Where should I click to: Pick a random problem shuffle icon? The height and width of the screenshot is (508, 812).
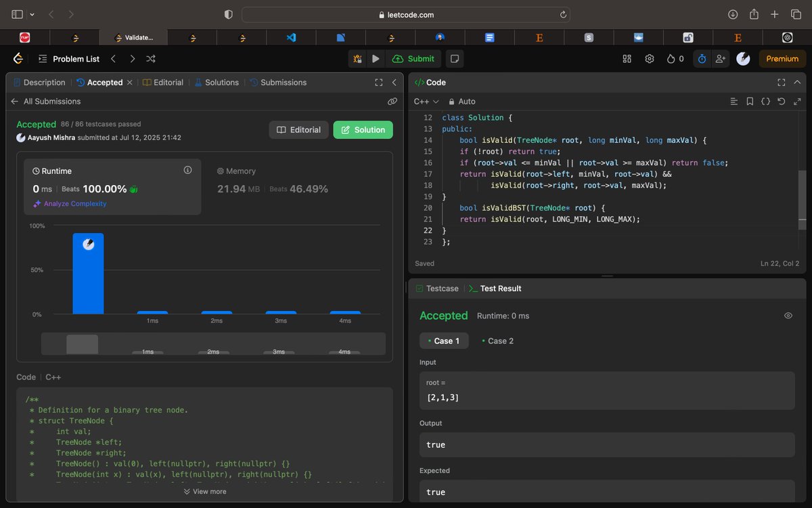click(151, 59)
